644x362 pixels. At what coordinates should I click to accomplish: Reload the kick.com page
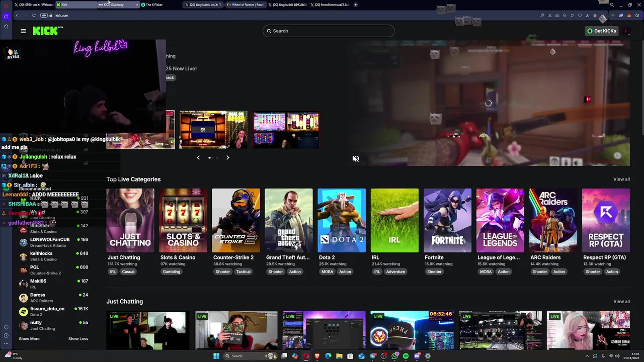click(x=34, y=15)
